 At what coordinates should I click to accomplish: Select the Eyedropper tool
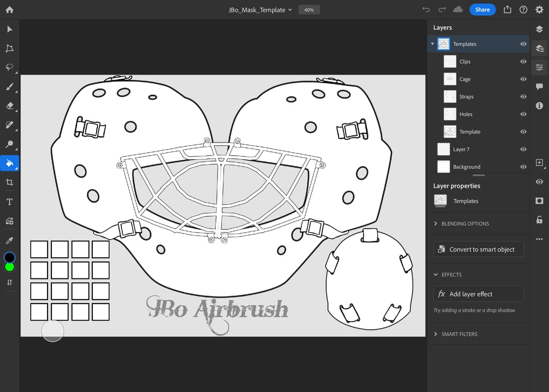click(x=9, y=240)
